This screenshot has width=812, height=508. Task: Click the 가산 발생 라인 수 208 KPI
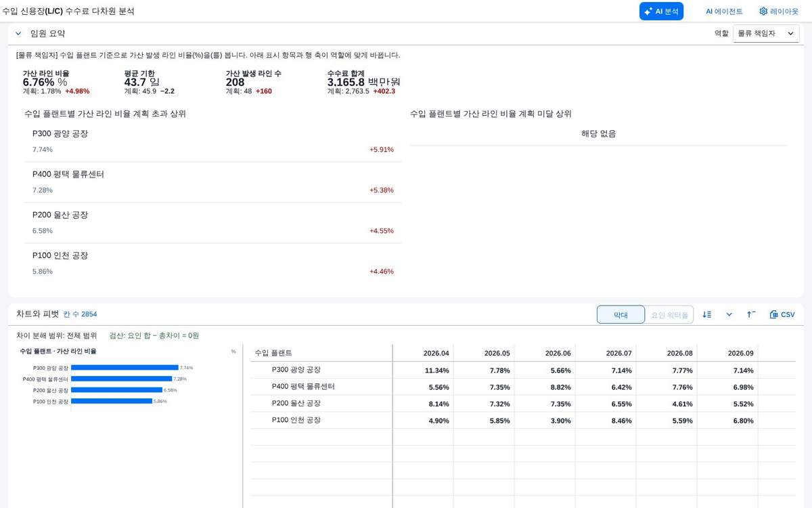click(254, 82)
